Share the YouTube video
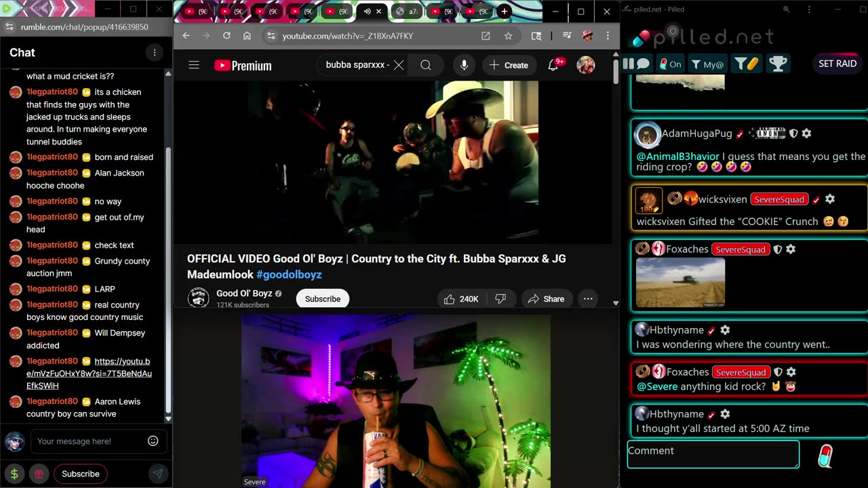Viewport: 868px width, 488px height. pos(546,299)
